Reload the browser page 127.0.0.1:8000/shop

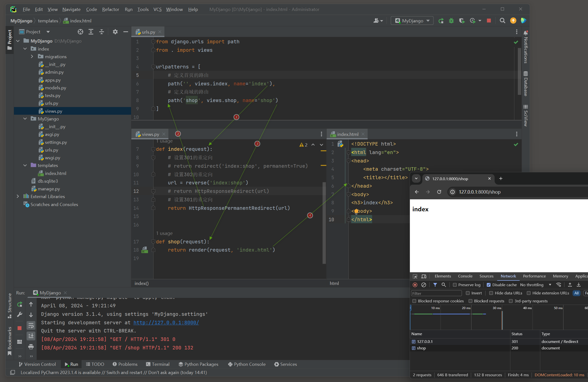pos(439,192)
